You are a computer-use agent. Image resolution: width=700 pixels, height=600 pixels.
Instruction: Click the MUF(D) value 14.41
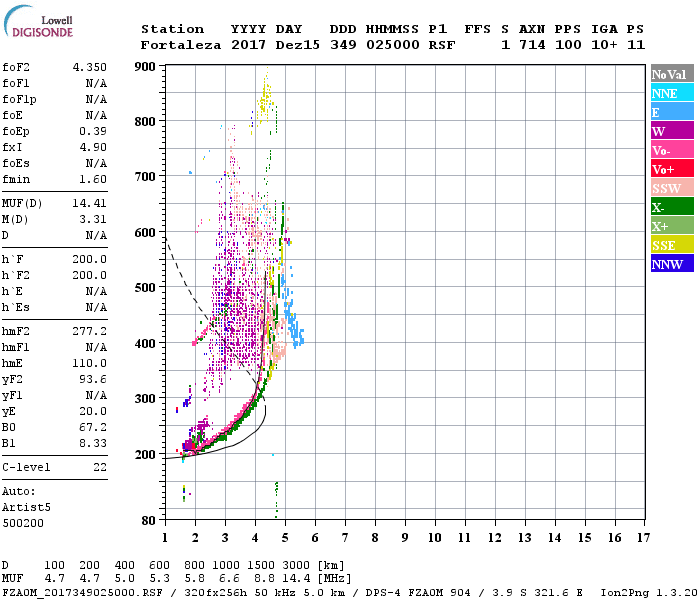coord(89,203)
